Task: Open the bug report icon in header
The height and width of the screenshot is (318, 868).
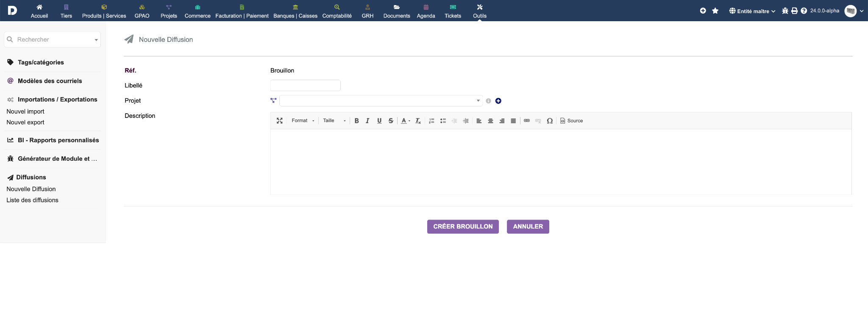Action: [785, 11]
